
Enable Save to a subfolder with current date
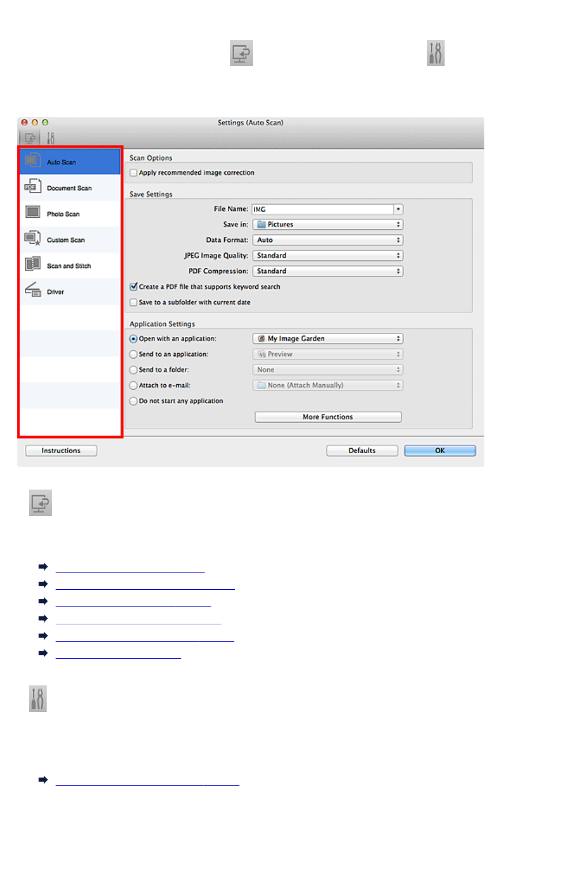pyautogui.click(x=134, y=302)
